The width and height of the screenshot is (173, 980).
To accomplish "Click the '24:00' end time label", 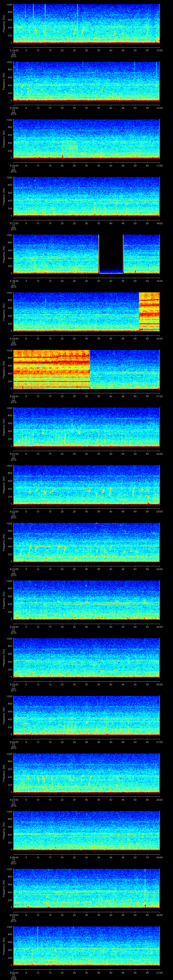I will coord(159,569).
